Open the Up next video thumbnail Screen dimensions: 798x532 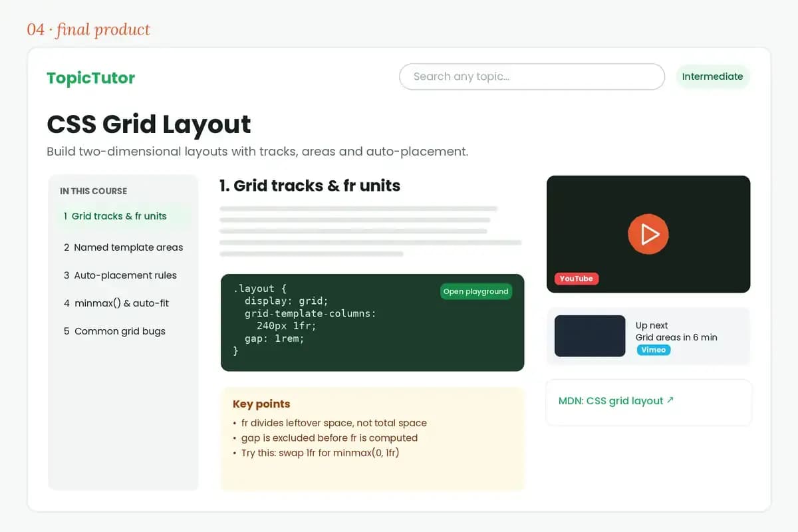pos(590,336)
